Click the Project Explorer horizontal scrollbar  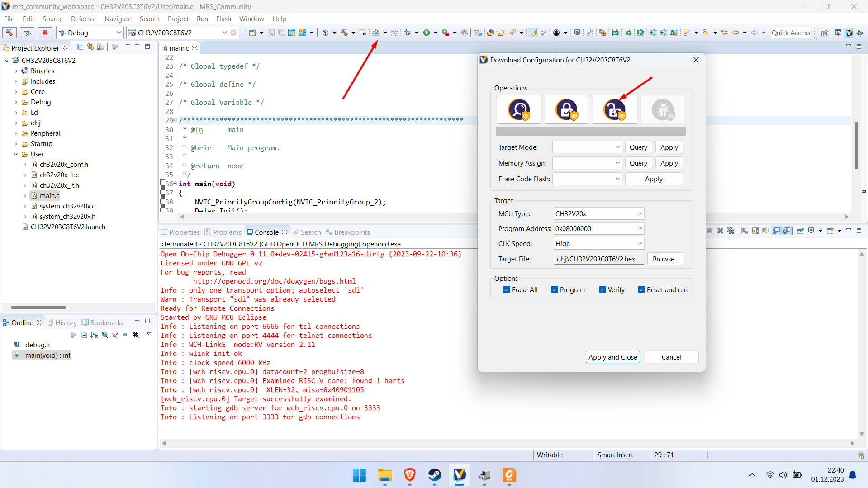[38, 308]
